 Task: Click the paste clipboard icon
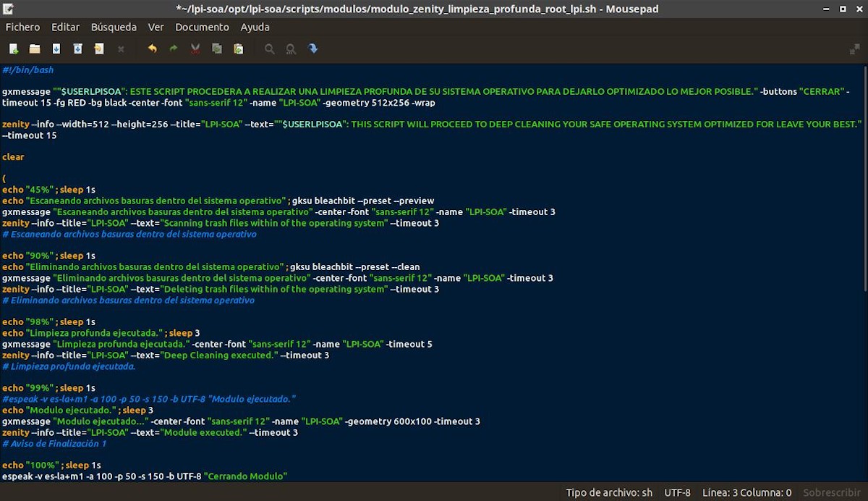238,49
